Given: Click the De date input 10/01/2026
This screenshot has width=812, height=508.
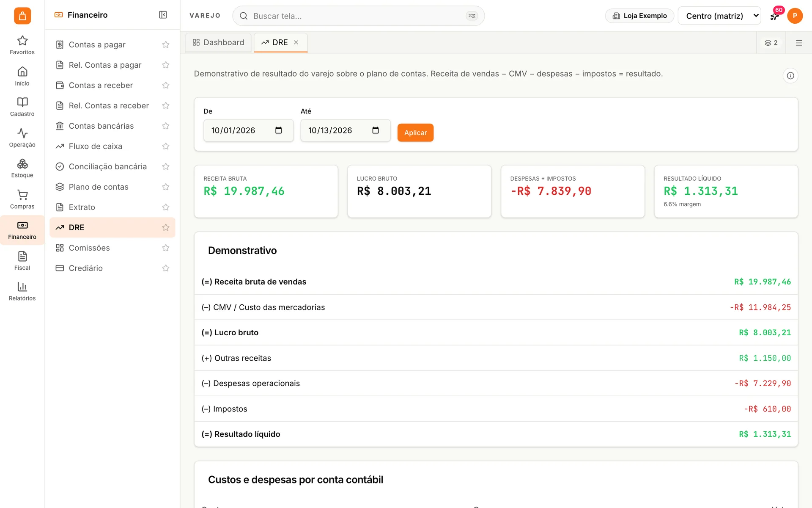Looking at the screenshot, I should click(x=249, y=130).
